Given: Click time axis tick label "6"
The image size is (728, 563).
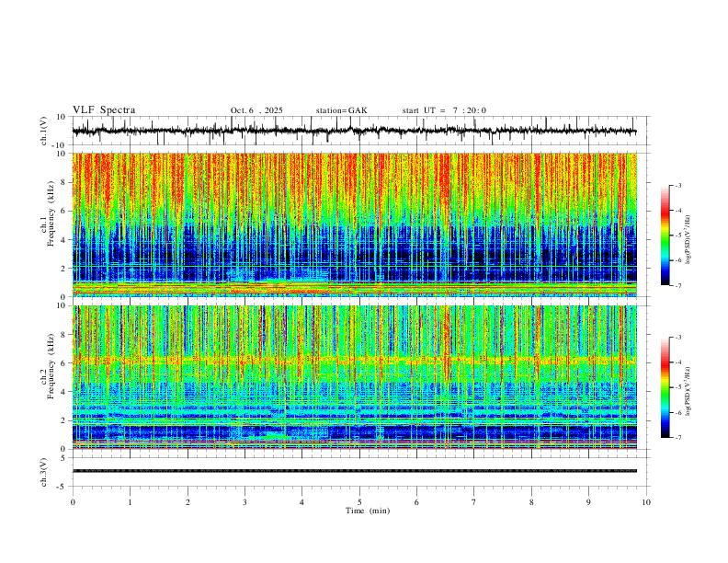Looking at the screenshot, I should pos(417,502).
